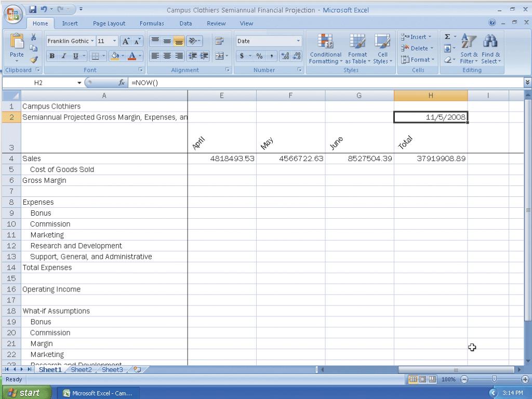Image resolution: width=532 pixels, height=399 pixels.
Task: Open the Font Color arrow menu
Action: pyautogui.click(x=140, y=56)
